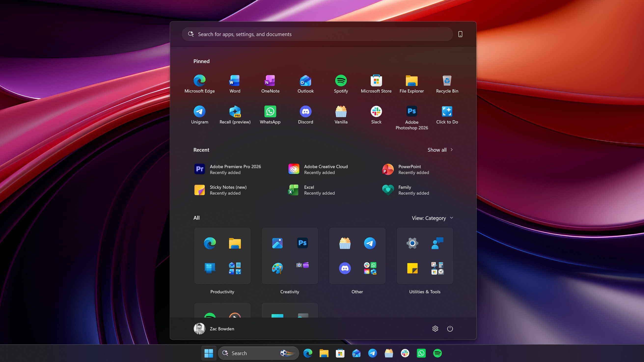Image resolution: width=644 pixels, height=362 pixels.
Task: Launch Adobe Photoshop 2026 from Pinned
Action: click(411, 118)
